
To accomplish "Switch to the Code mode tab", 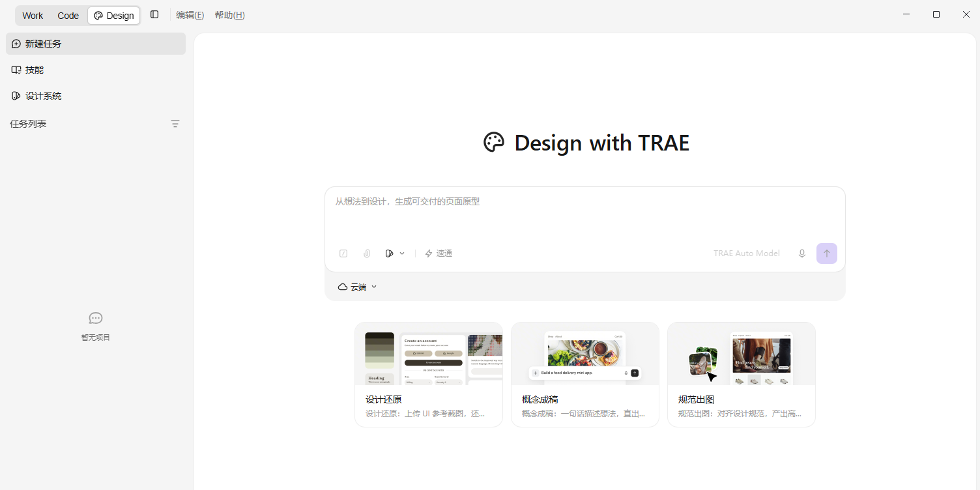I will 68,16.
